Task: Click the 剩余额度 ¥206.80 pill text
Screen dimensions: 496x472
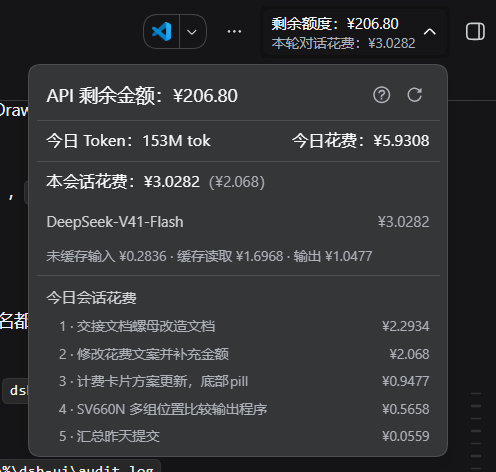Action: 335,24
